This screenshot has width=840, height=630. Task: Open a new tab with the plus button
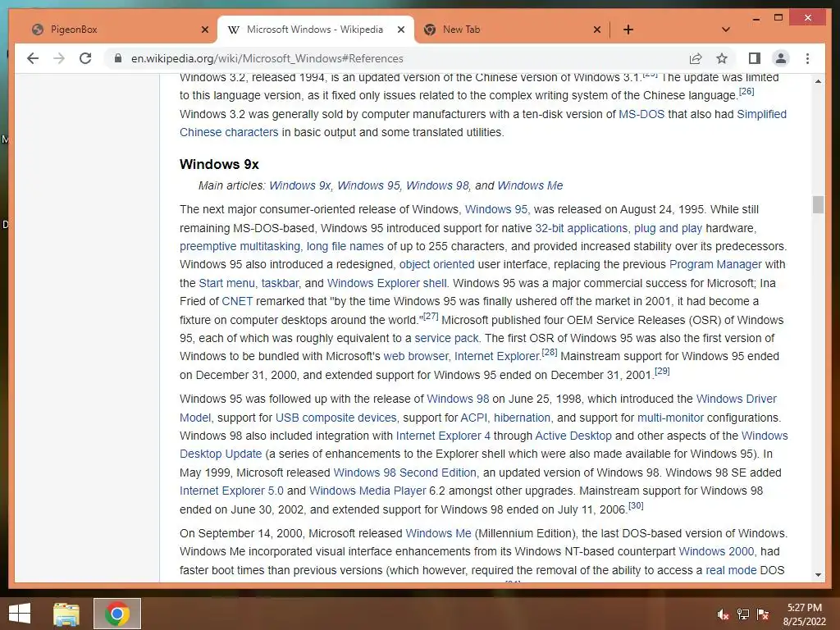[x=628, y=30]
